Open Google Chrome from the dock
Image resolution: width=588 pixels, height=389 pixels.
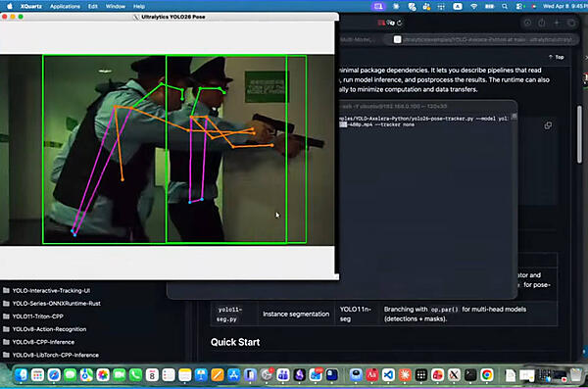[x=487, y=374]
